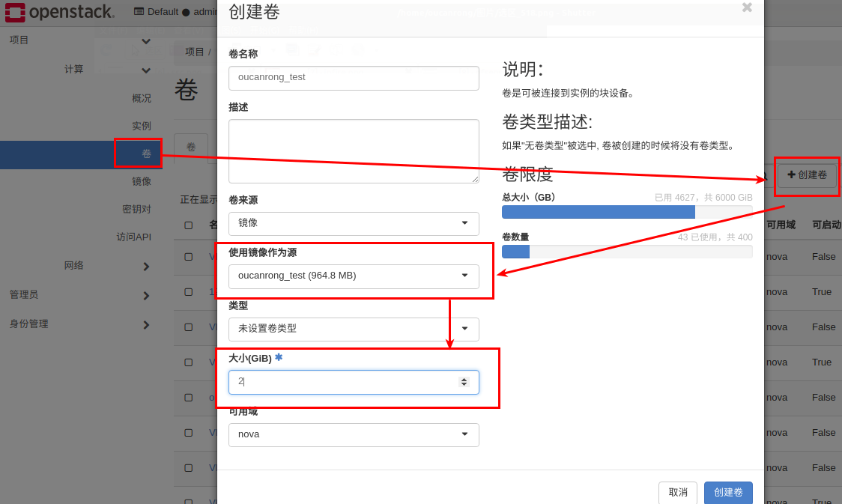Select 镜像 in the sidebar menu
Viewport: 842px width, 504px height.
[142, 181]
